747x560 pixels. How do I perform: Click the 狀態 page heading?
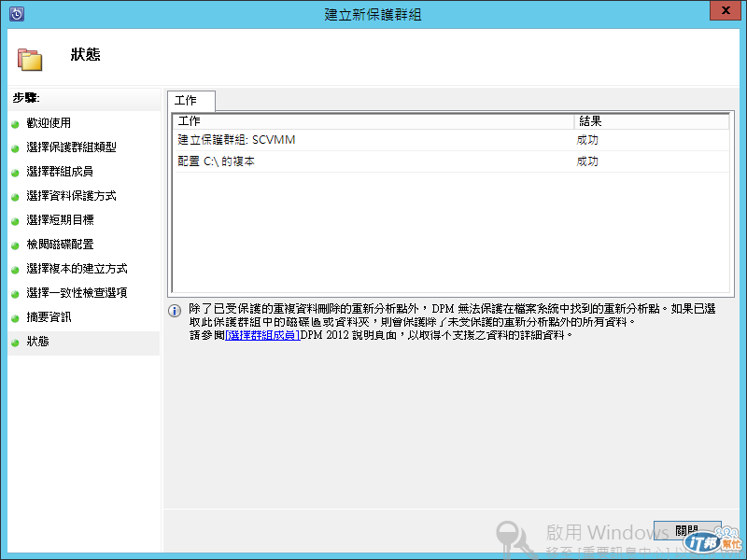(85, 55)
